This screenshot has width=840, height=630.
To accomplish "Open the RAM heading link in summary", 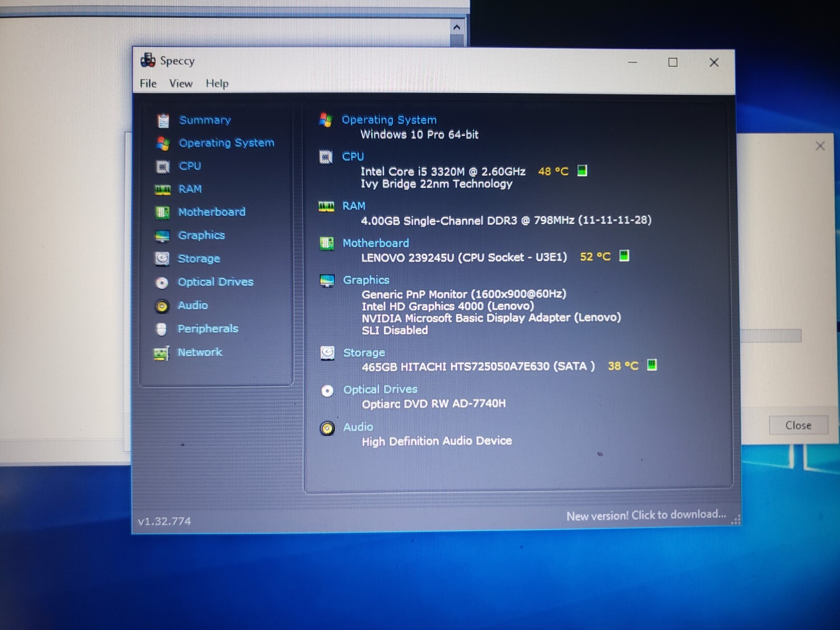I will 353,206.
